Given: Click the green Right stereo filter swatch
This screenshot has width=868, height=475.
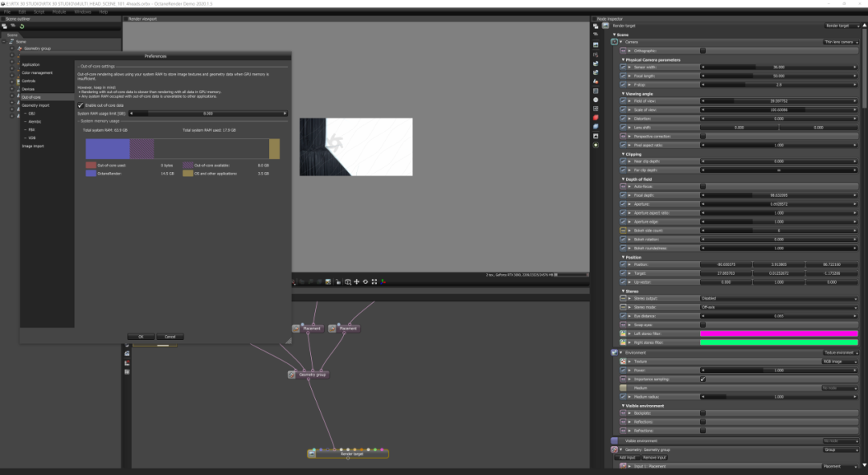Looking at the screenshot, I should coord(779,342).
